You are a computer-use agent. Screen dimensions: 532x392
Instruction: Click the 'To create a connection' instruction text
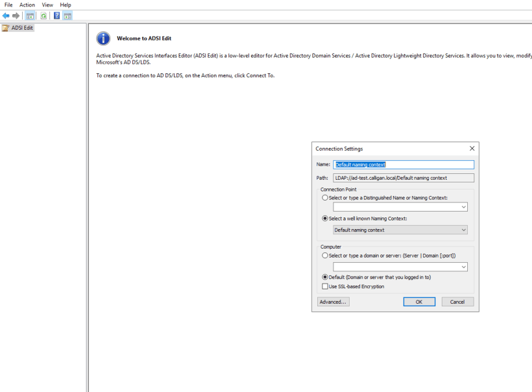(x=186, y=75)
